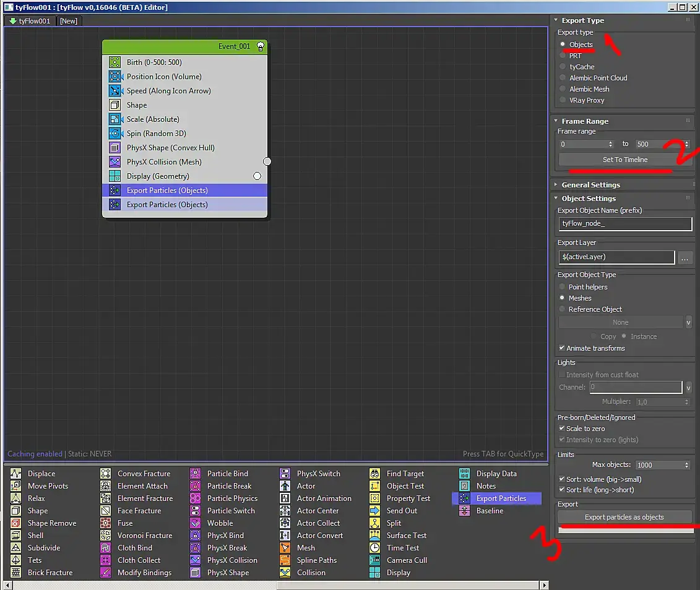Expand the General Settings rollout

556,185
